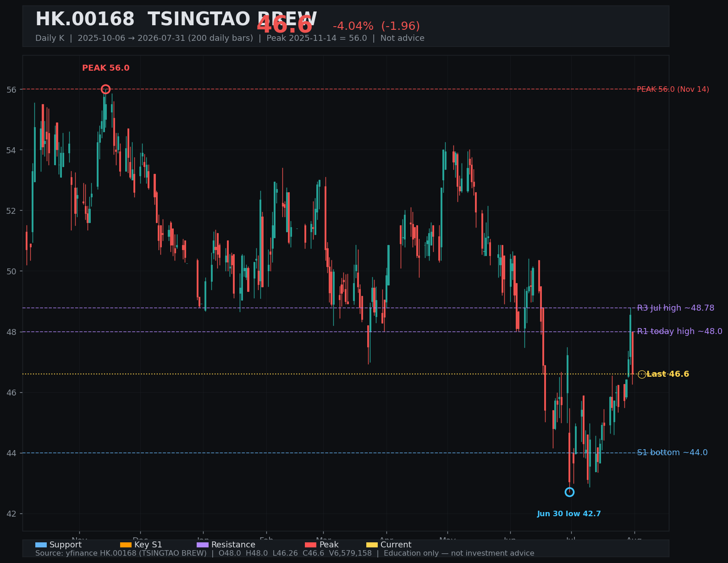The width and height of the screenshot is (728, 563).
Task: Click the y-axis tick label 50
Action: click(11, 272)
